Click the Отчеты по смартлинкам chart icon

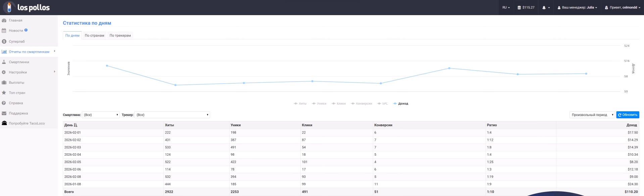(4, 52)
